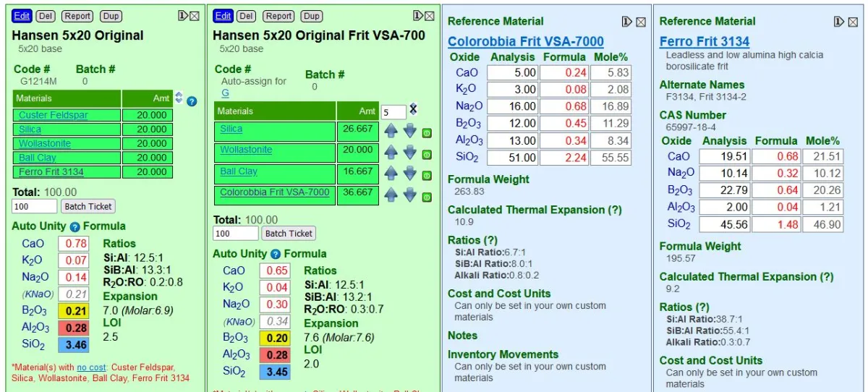Click Edit on the Hansen 5x20 Original recipe
868x392 pixels.
pyautogui.click(x=22, y=16)
